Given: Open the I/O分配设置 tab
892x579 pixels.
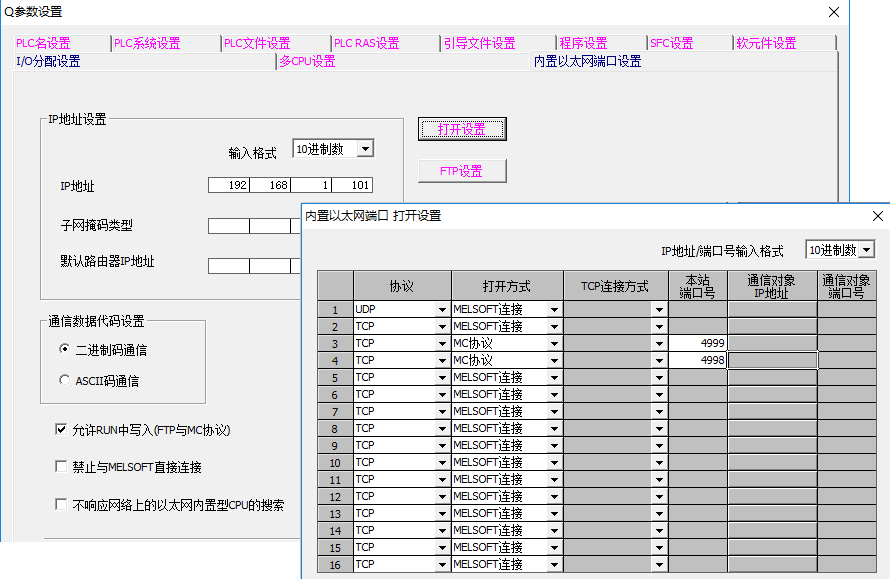Looking at the screenshot, I should [x=48, y=61].
